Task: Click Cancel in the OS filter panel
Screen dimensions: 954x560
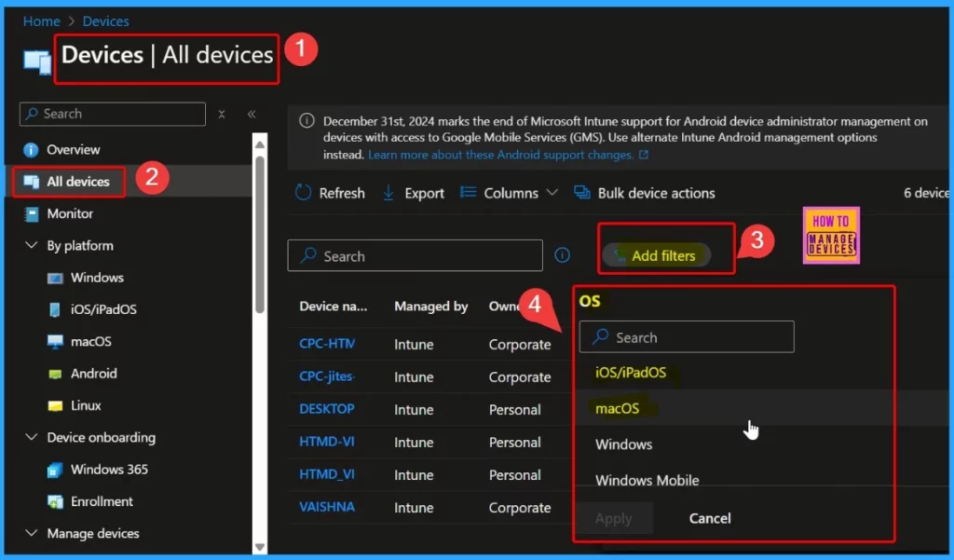Action: 709,518
